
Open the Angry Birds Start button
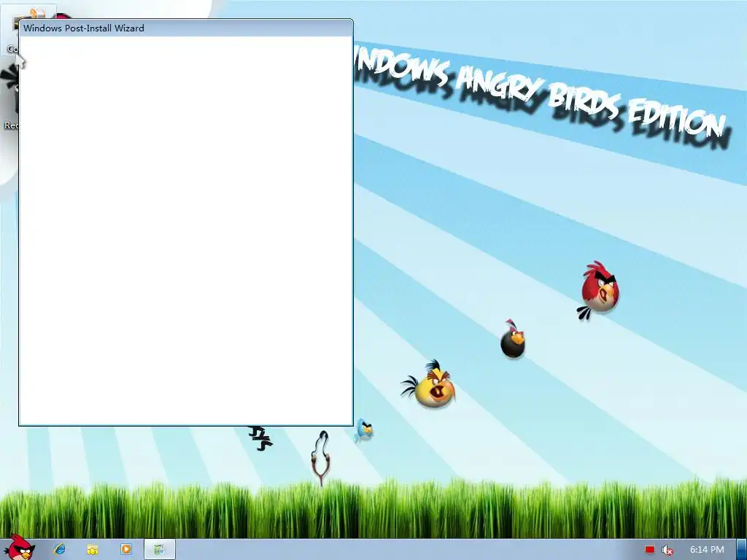click(19, 548)
